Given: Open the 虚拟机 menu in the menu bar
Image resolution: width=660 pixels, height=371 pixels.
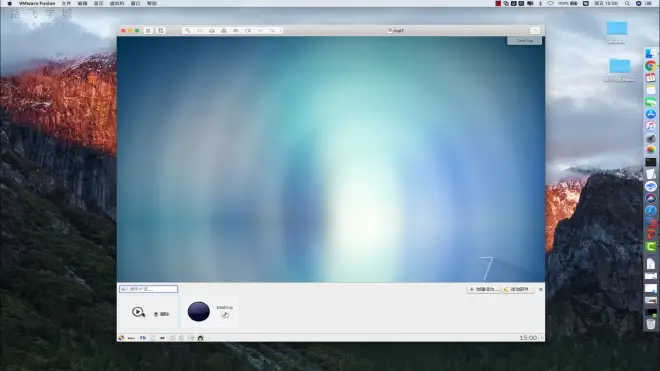Looking at the screenshot, I should click(117, 3).
